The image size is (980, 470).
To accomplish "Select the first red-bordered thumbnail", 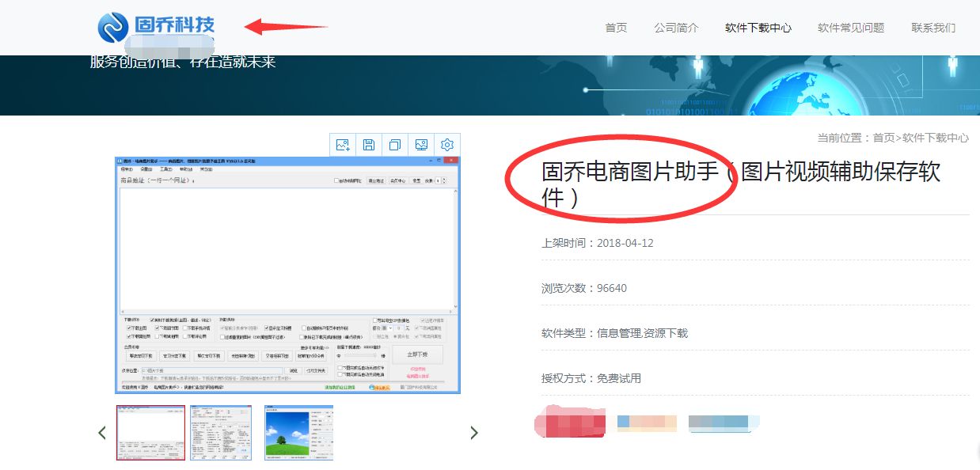I will click(x=151, y=433).
